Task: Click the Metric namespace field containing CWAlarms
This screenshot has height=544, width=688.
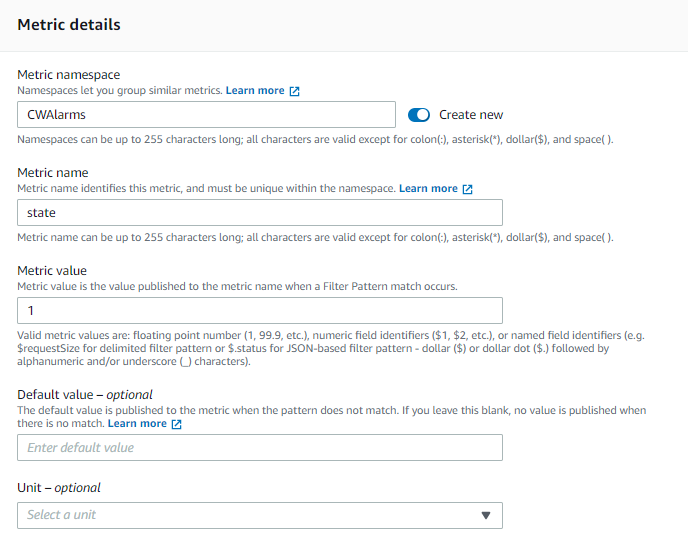Action: 207,115
